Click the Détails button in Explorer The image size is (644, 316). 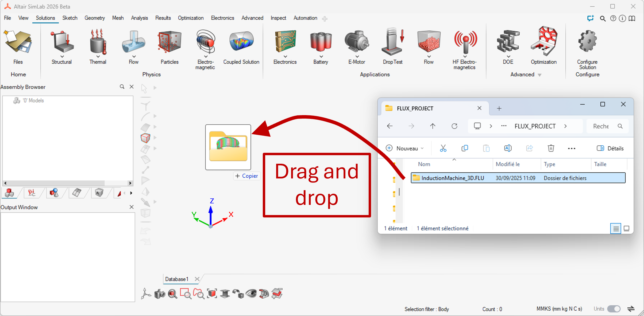(610, 148)
